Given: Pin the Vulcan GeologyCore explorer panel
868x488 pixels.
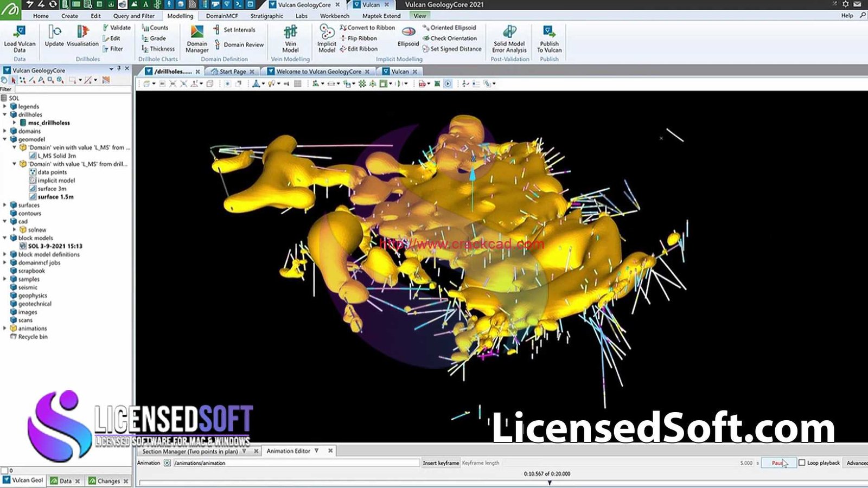Looking at the screenshot, I should click(x=119, y=69).
